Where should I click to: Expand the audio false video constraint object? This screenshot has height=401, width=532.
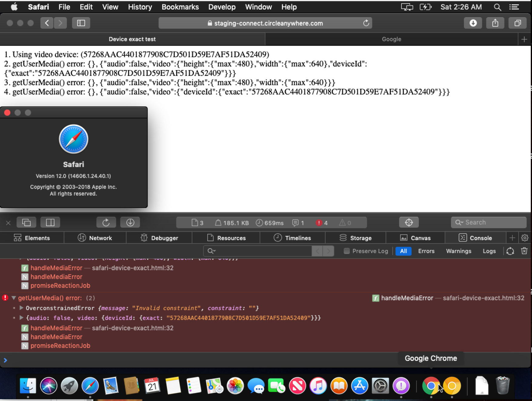[x=21, y=318]
